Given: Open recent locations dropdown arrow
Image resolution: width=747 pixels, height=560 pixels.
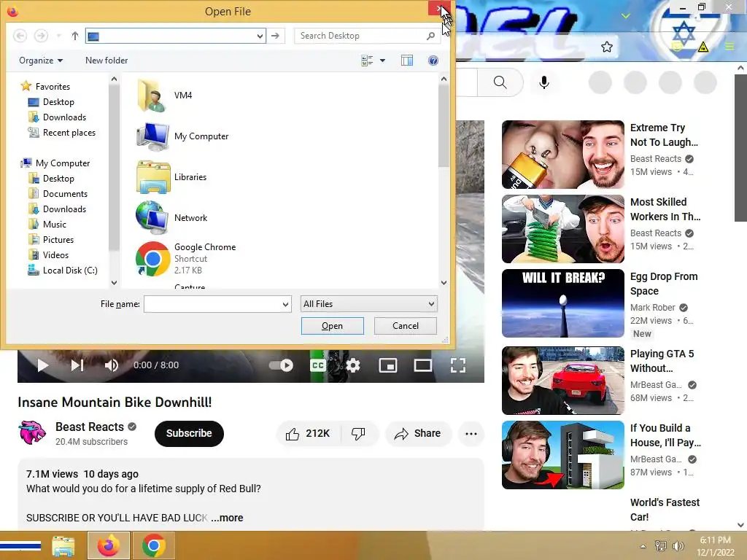Looking at the screenshot, I should tap(58, 36).
